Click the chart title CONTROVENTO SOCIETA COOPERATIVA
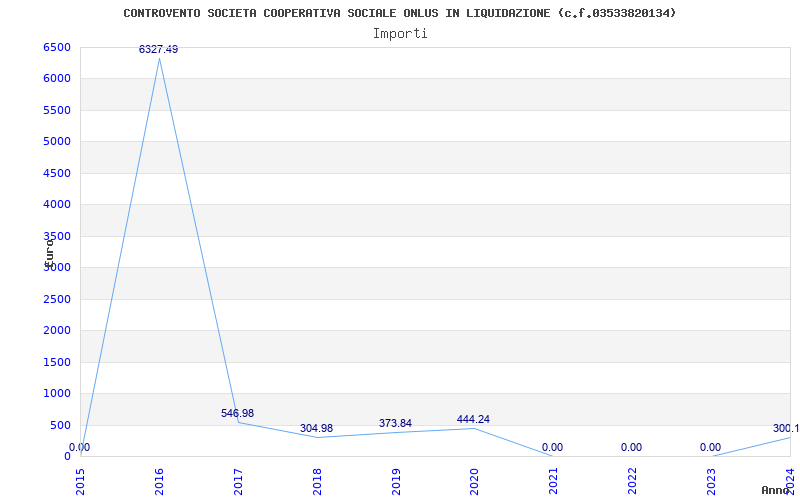Viewport: 800px width, 500px height. click(x=399, y=13)
